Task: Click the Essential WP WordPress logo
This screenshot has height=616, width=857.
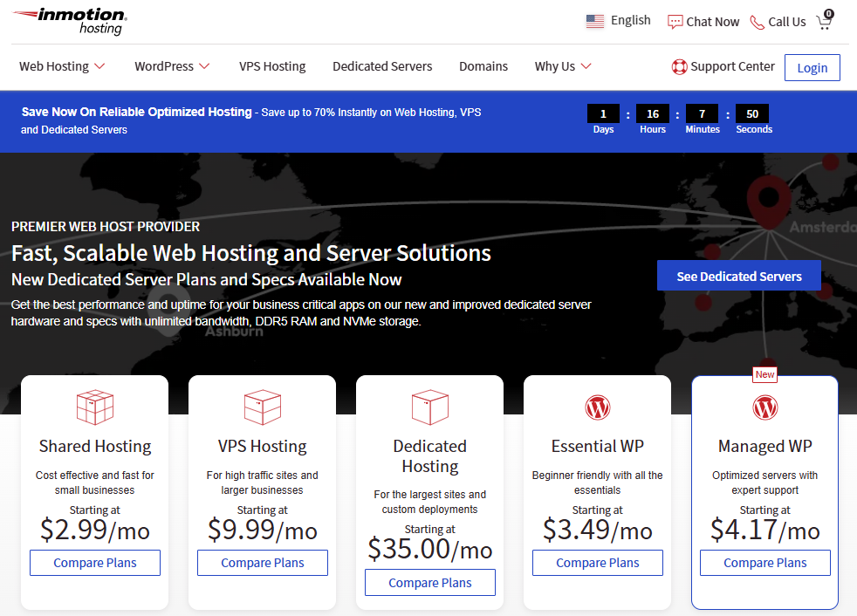Action: [x=598, y=407]
